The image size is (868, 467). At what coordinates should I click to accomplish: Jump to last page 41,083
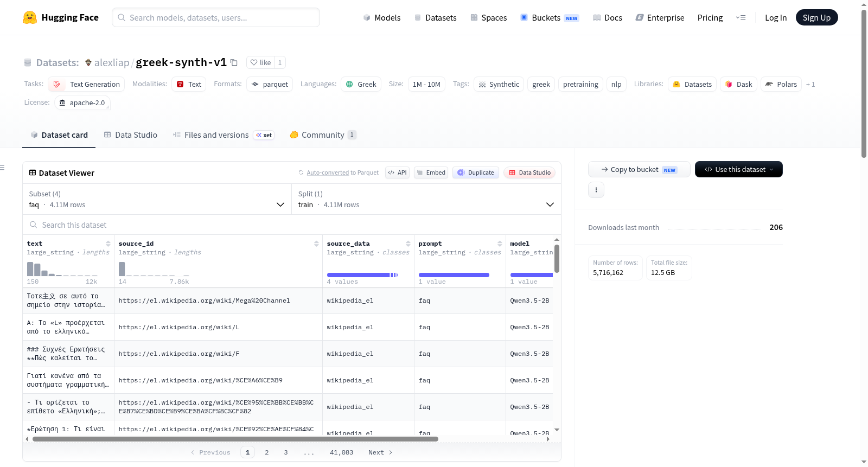click(341, 452)
